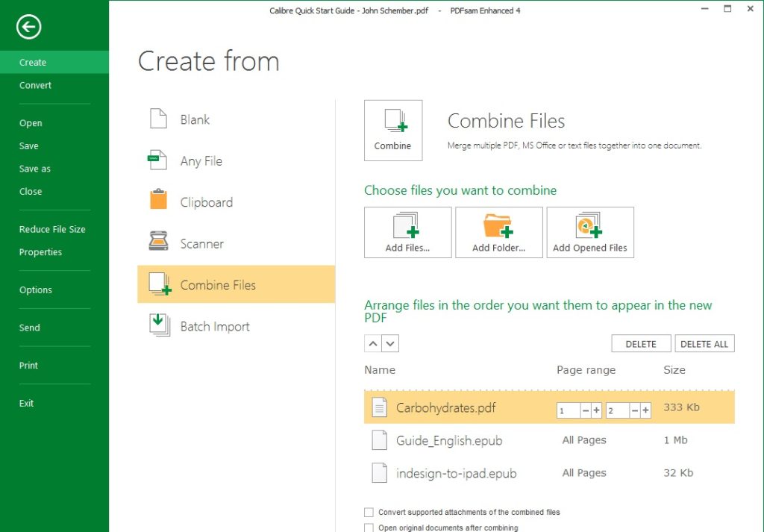The image size is (764, 532).
Task: Click the Size column header
Action: coord(674,370)
